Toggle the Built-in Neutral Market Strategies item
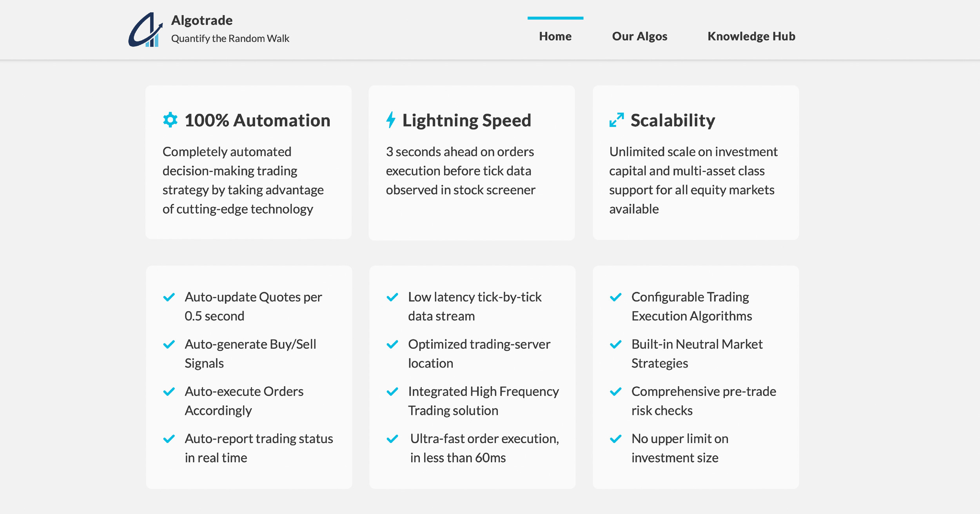 [x=615, y=344]
